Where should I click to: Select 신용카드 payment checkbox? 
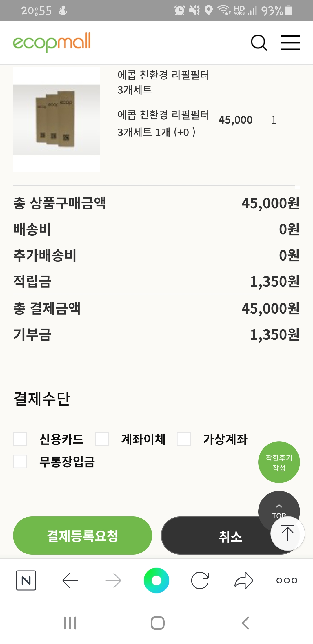(x=20, y=439)
